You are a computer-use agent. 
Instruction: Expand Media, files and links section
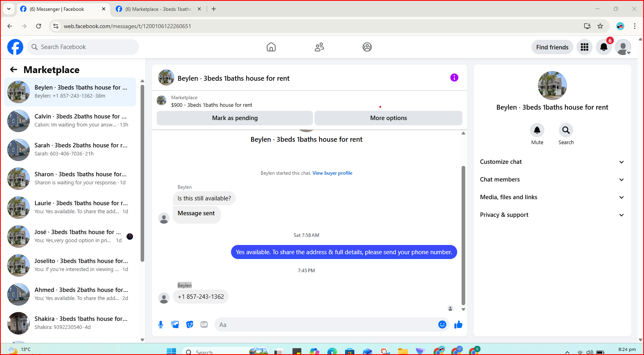pyautogui.click(x=552, y=197)
